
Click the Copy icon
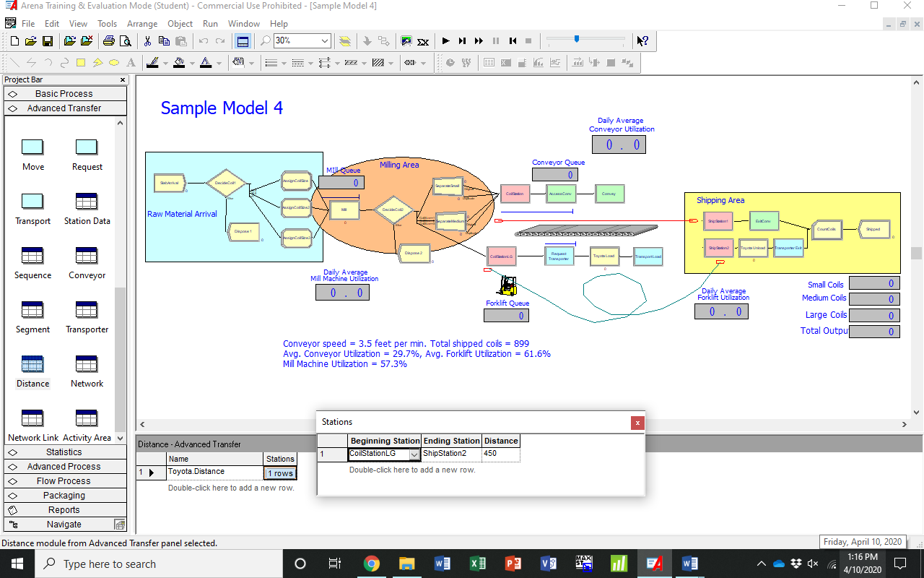click(164, 41)
